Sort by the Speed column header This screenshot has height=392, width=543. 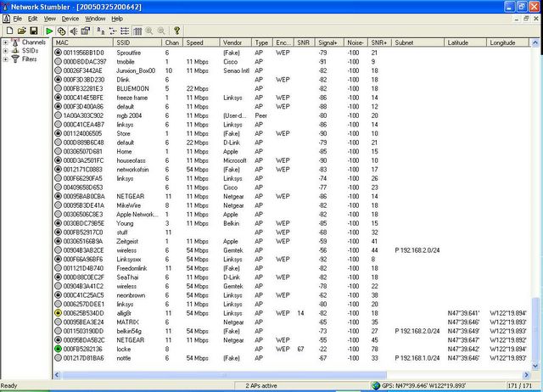coord(201,42)
